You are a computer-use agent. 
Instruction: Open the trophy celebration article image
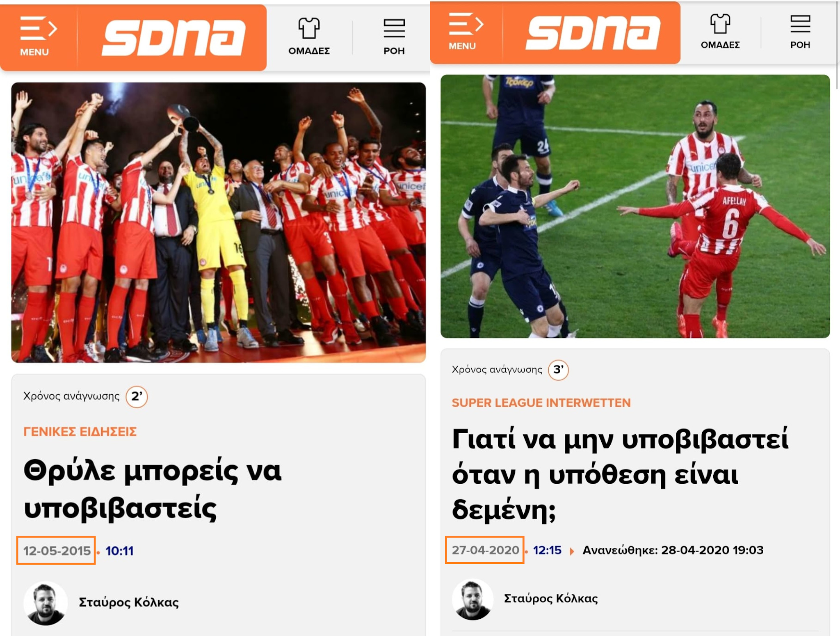pos(218,222)
